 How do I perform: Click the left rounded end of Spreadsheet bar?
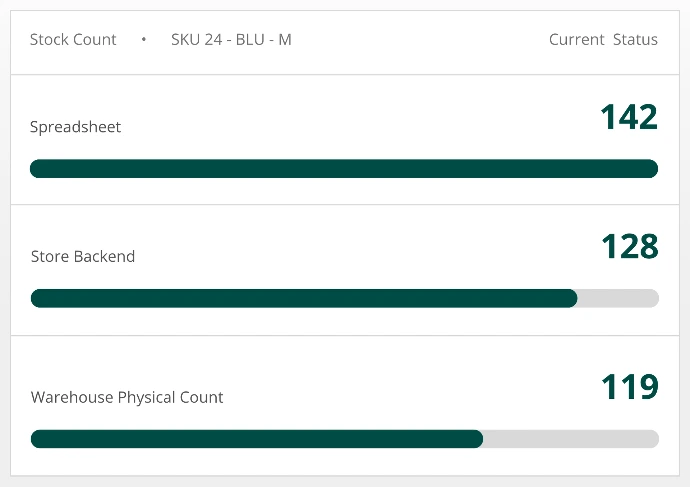38,168
